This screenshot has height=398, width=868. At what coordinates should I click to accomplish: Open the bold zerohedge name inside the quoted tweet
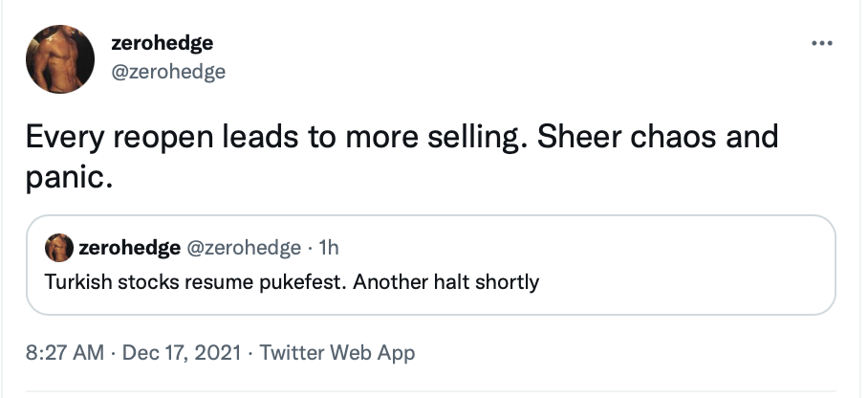click(130, 248)
